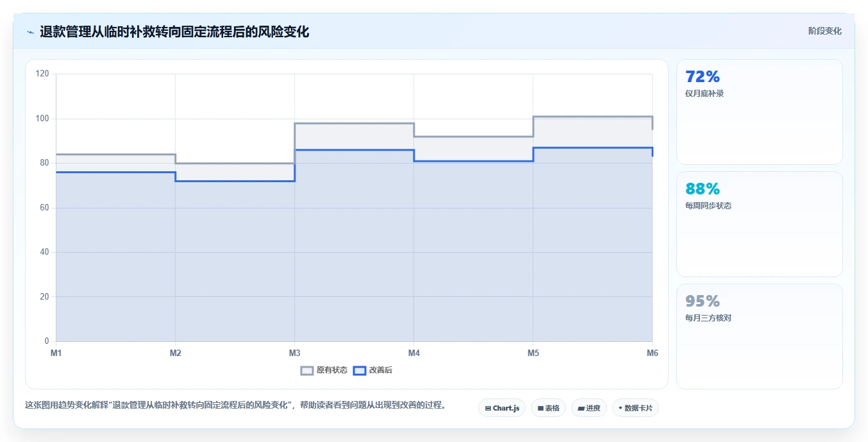Click the 120 y-axis value
This screenshot has height=442, width=868.
[42, 74]
